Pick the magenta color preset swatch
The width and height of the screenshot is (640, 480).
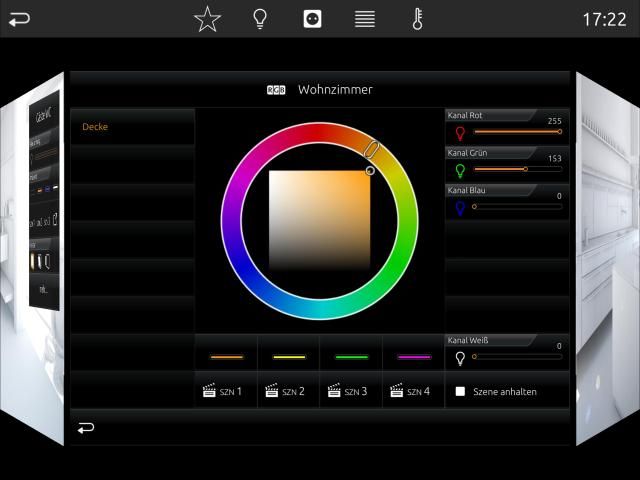click(413, 357)
